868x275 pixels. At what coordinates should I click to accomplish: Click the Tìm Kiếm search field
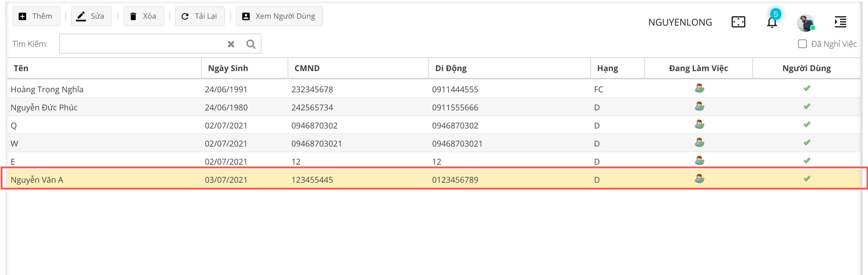tap(142, 44)
